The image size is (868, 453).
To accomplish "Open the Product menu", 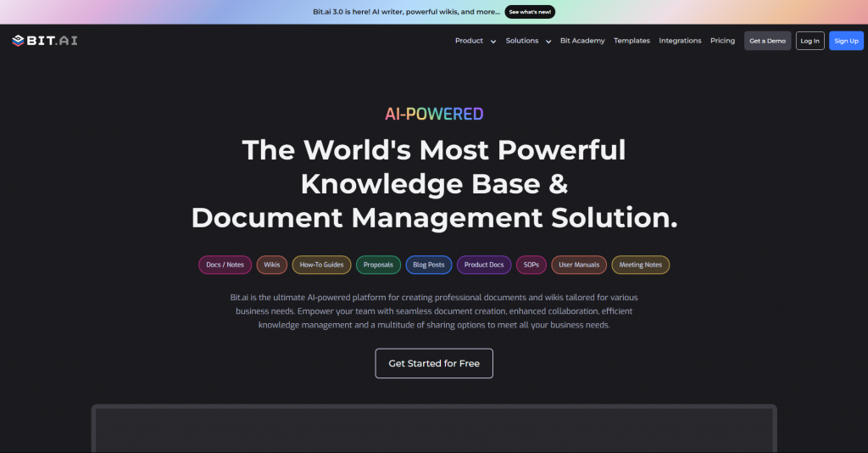I will click(469, 41).
